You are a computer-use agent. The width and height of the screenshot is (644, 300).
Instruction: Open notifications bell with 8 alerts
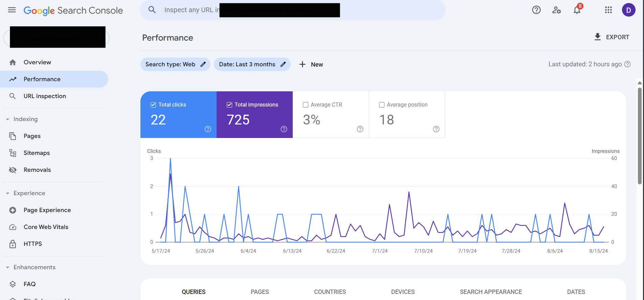(577, 9)
